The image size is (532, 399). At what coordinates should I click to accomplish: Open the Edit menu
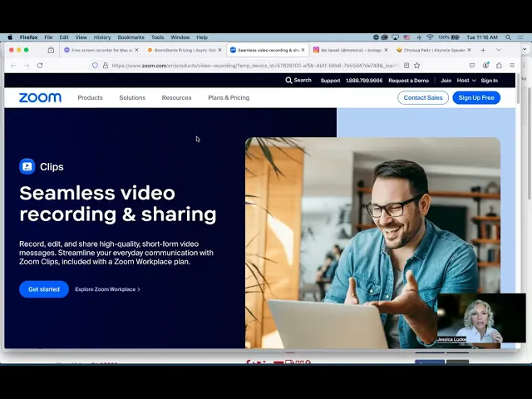point(64,37)
